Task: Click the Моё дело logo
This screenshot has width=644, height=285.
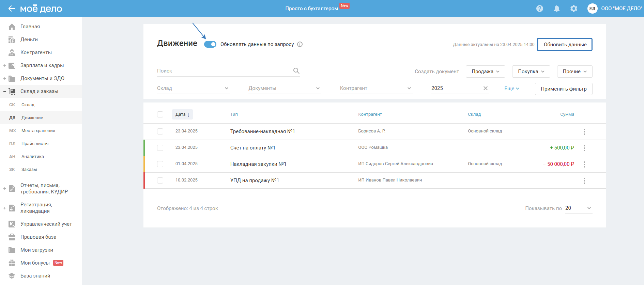Action: tap(41, 9)
